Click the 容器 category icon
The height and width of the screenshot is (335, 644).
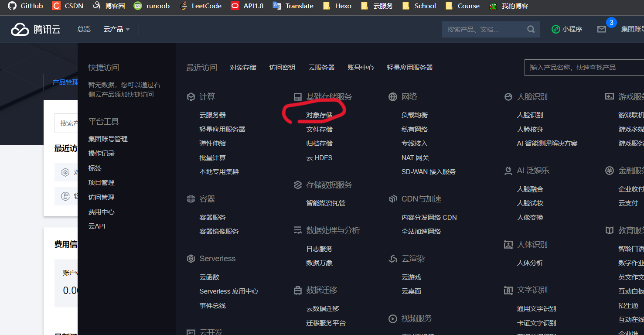point(191,199)
